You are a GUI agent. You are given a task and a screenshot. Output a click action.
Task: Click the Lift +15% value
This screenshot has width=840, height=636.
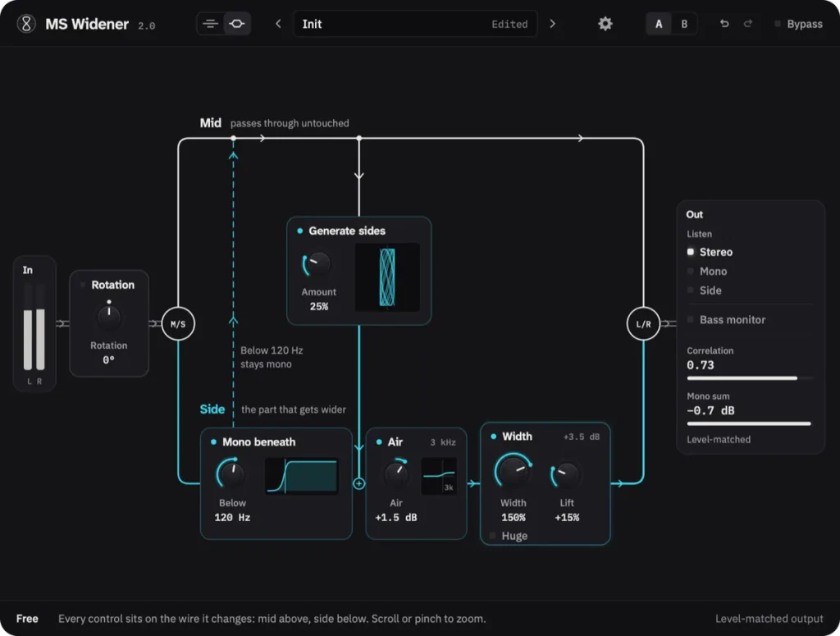(567, 518)
